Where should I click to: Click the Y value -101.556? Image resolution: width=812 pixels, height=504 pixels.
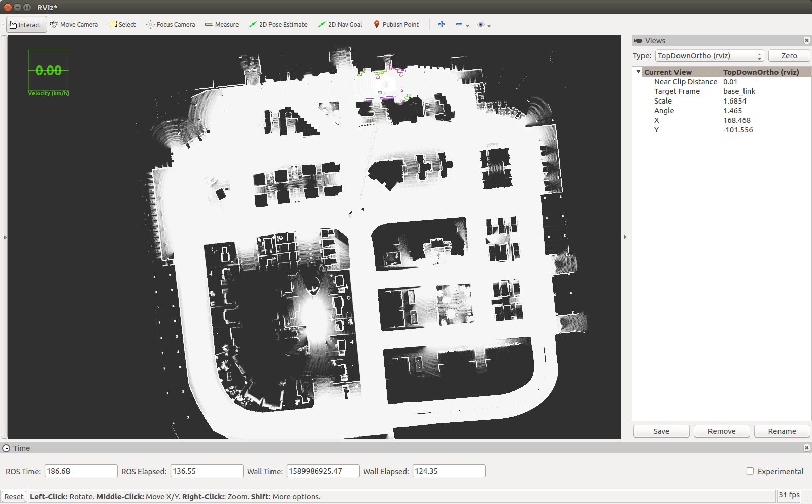[x=738, y=130]
